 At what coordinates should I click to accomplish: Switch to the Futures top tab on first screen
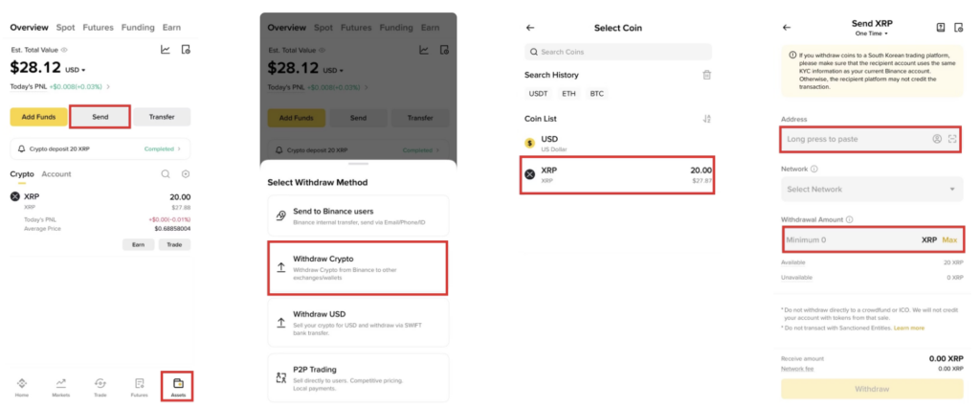(x=99, y=28)
